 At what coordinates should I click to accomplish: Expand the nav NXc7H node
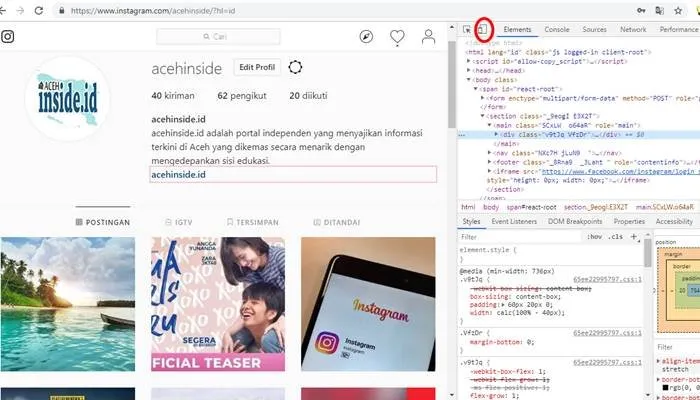click(490, 153)
